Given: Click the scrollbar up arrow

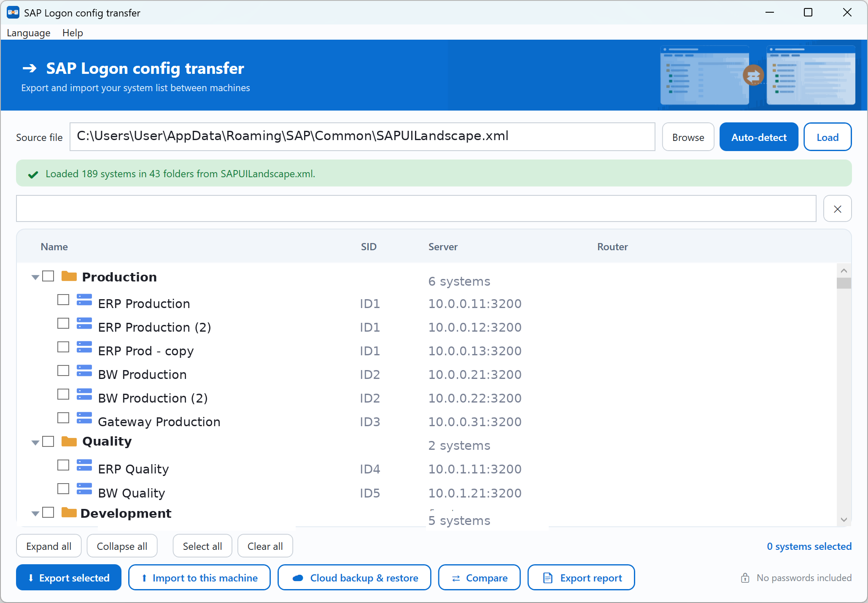Looking at the screenshot, I should [x=844, y=270].
